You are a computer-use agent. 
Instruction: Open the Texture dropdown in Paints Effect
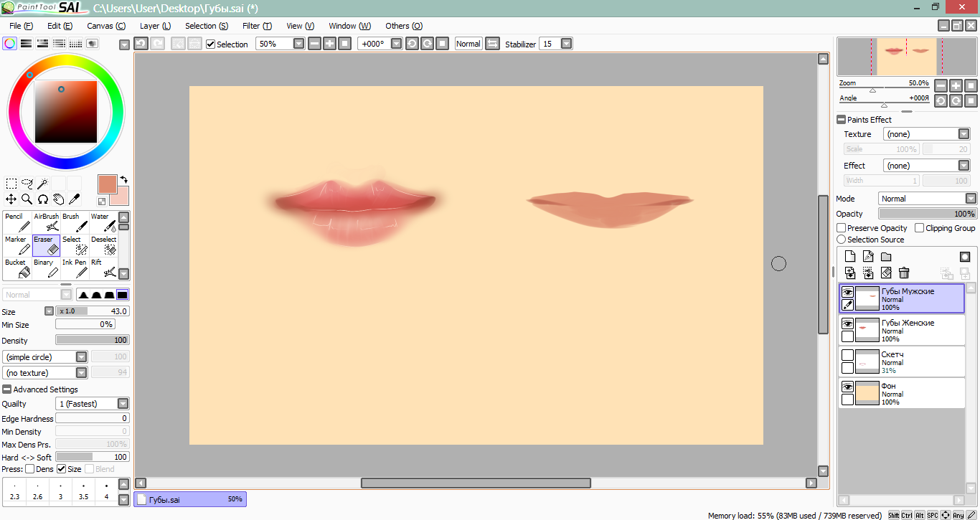point(963,134)
